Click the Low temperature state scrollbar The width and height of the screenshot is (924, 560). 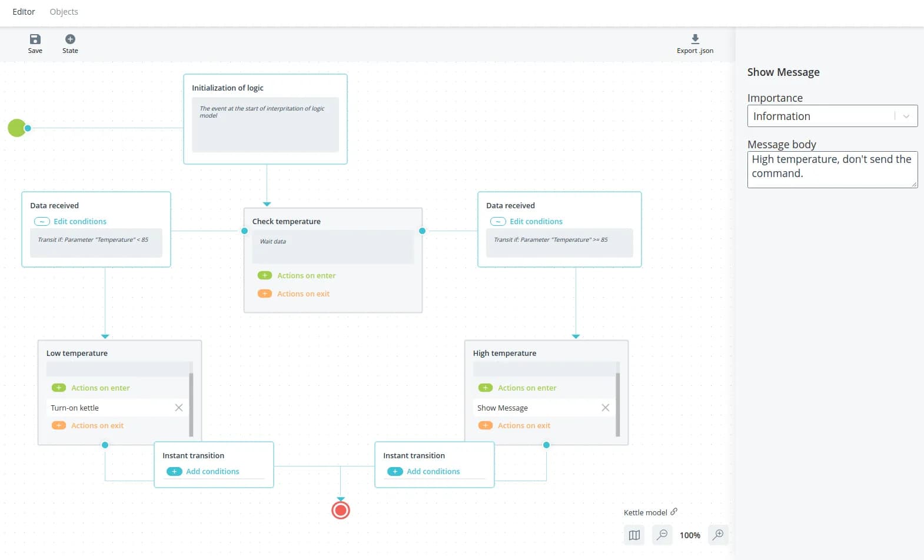191,404
